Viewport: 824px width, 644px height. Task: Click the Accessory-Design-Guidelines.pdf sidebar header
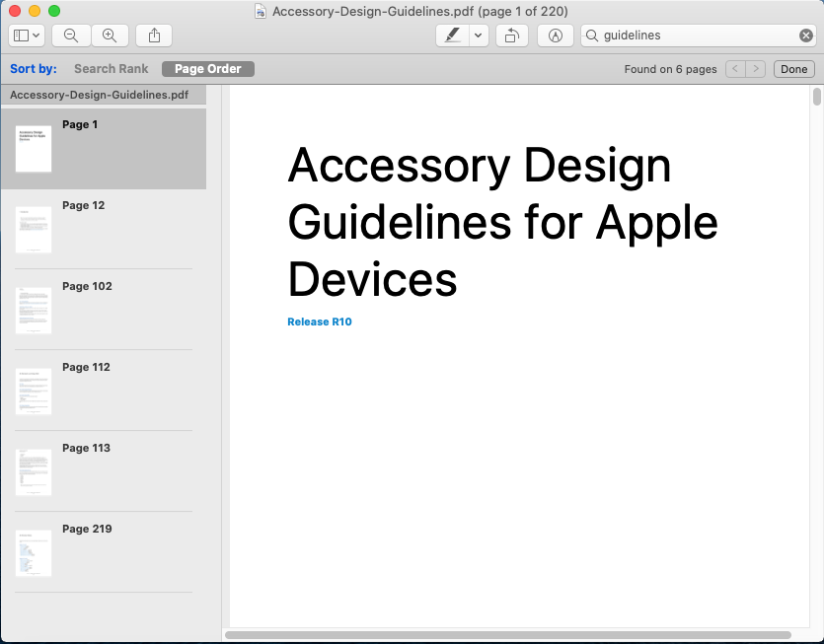pos(104,95)
